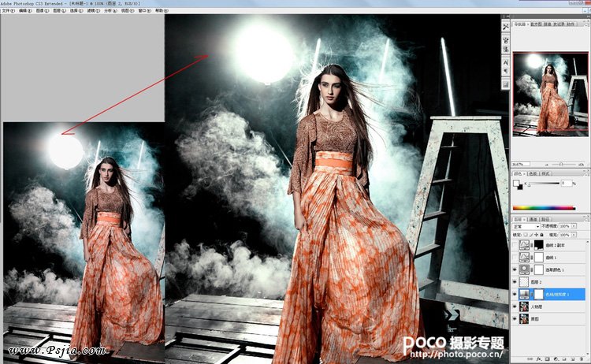Image resolution: width=591 pixels, height=364 pixels.
Task: Switch to the 通道 (Channels) tab
Action: 533,219
